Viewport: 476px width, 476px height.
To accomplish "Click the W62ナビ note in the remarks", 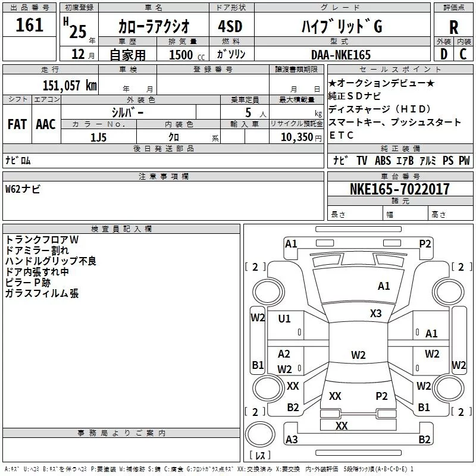I will point(23,189).
